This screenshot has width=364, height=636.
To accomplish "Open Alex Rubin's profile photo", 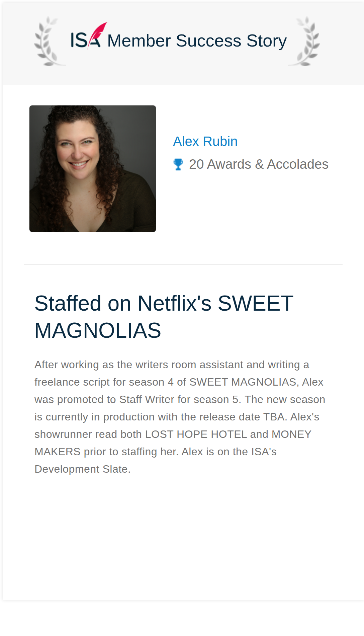I will coord(93,169).
